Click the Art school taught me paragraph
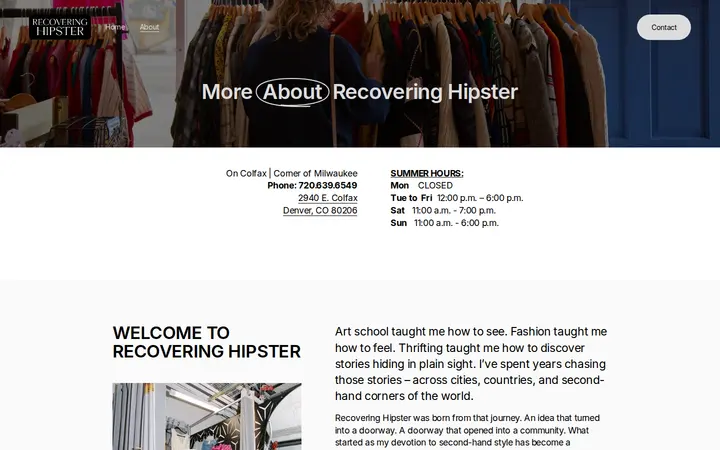The image size is (720, 450). (471, 364)
